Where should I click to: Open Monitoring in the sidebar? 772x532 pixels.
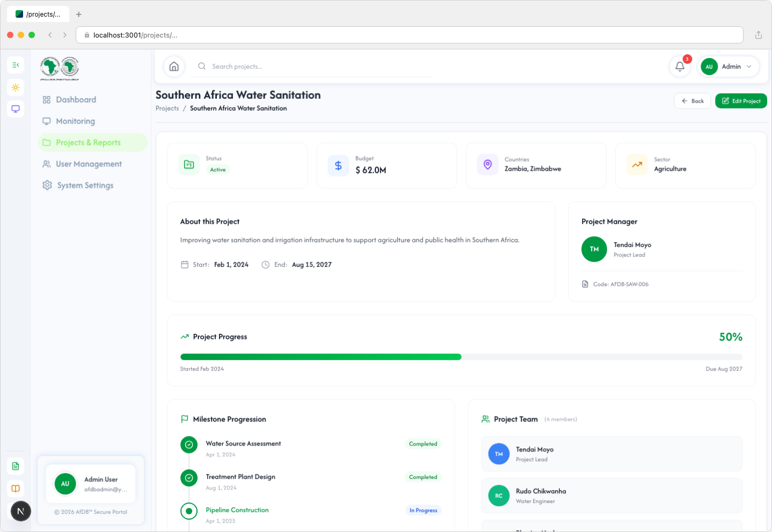pyautogui.click(x=93, y=121)
